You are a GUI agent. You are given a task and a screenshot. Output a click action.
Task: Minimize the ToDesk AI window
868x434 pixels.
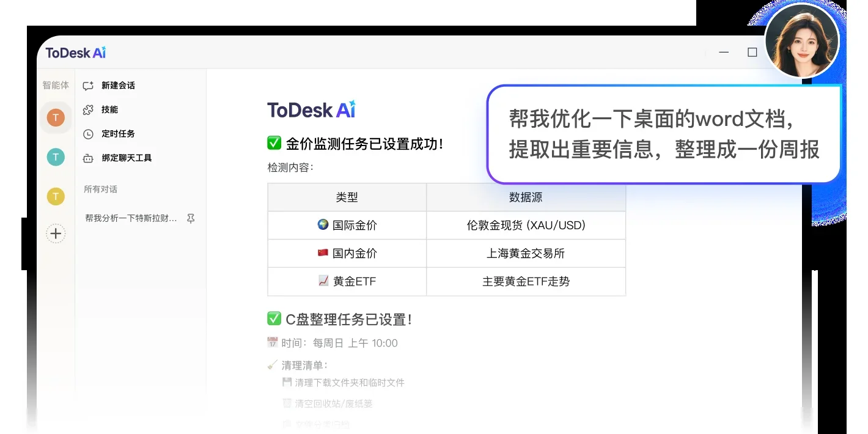(x=724, y=53)
